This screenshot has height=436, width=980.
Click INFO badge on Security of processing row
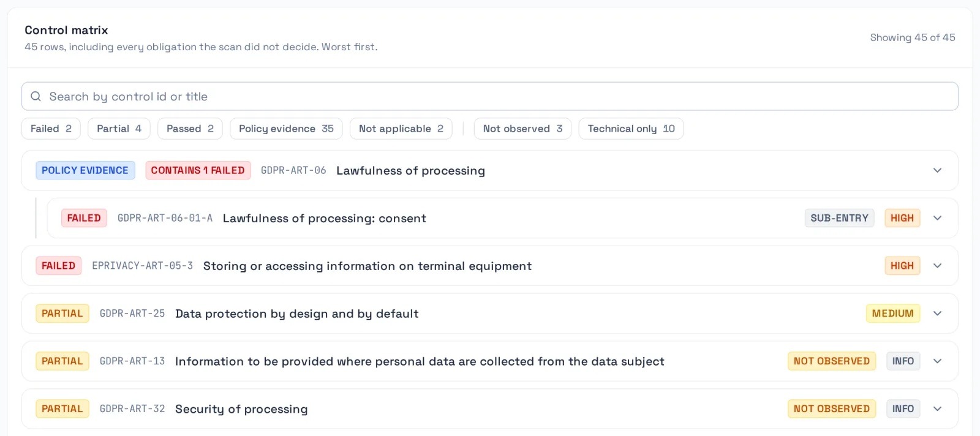[x=903, y=409]
